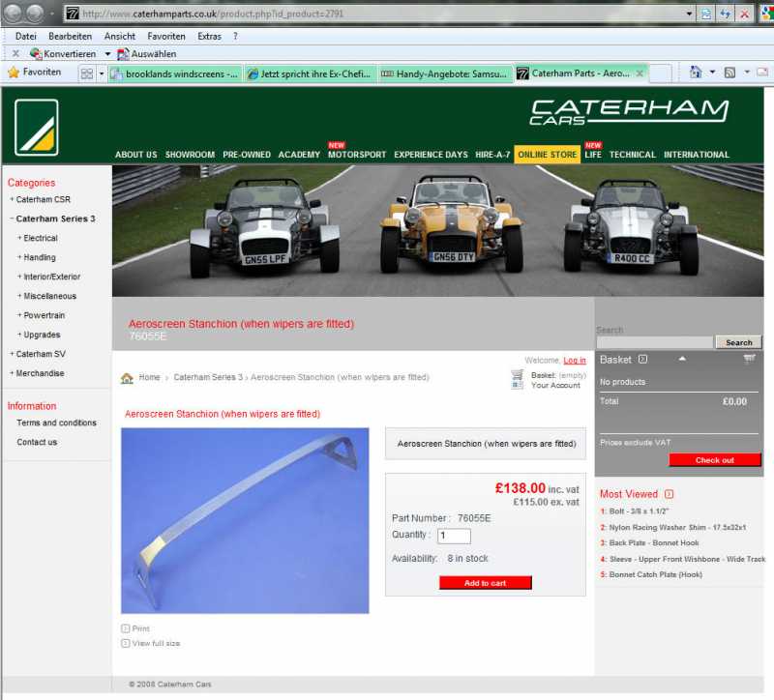The height and width of the screenshot is (700, 774).
Task: Click the basket cart icon beside Your Account
Action: 518,379
